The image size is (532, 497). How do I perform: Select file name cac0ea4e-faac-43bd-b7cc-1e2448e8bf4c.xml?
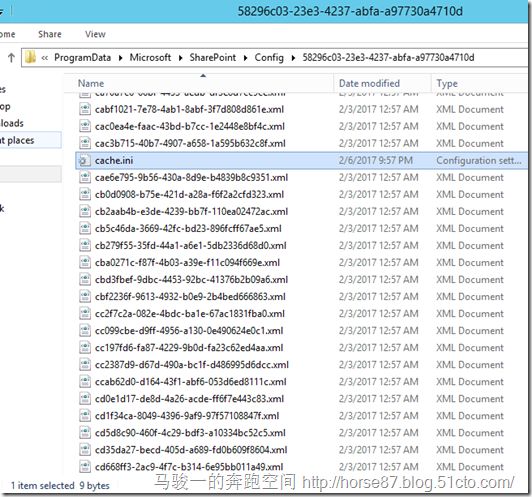pos(190,126)
